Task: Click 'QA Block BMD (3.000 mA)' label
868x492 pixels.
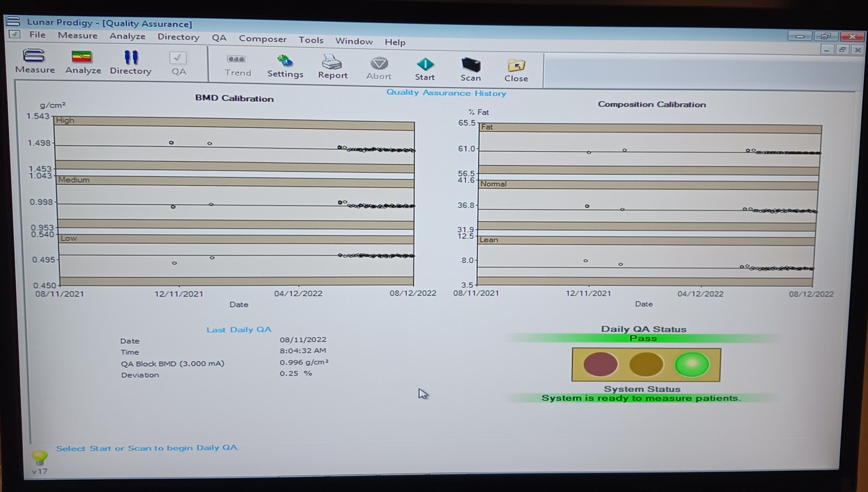Action: click(172, 364)
